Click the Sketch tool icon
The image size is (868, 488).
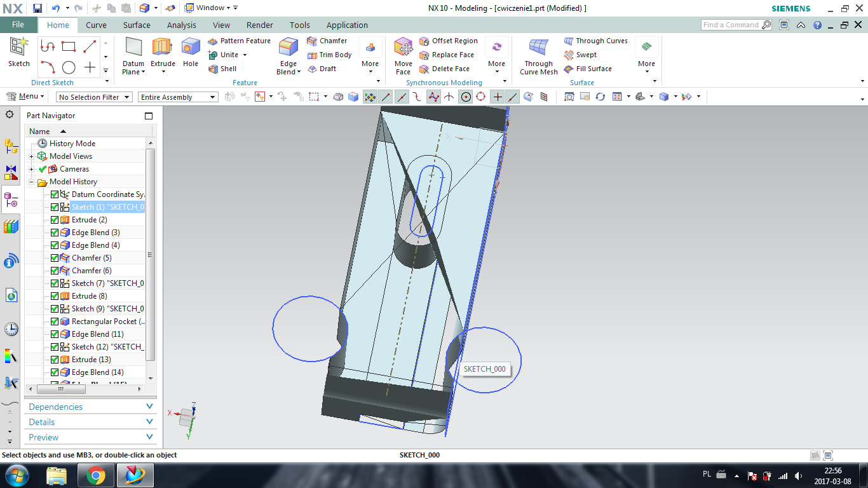(x=19, y=48)
